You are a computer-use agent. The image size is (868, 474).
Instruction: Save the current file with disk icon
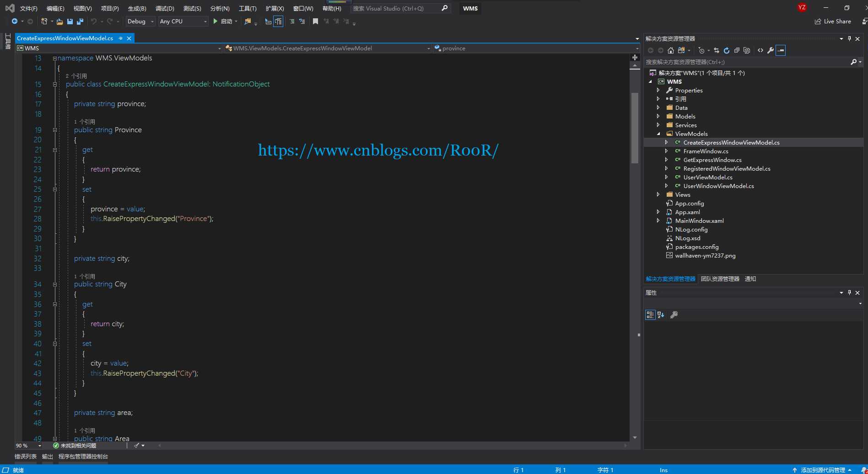tap(70, 22)
